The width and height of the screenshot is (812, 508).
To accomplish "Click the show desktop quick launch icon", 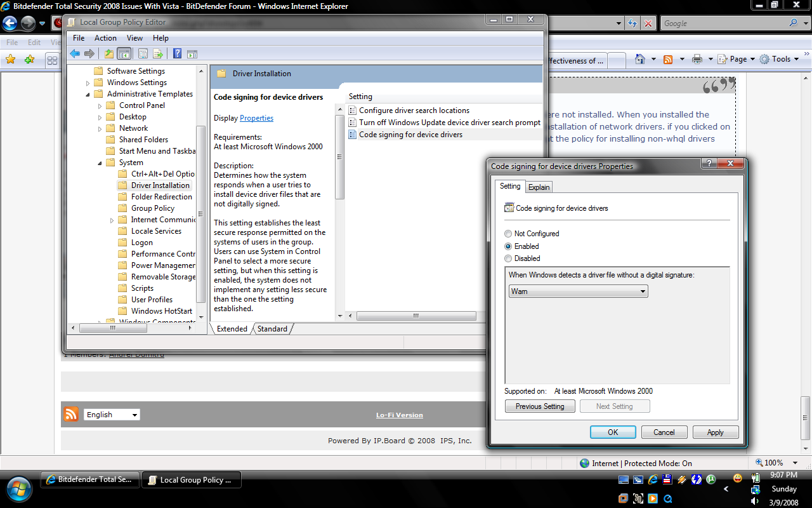I will (x=624, y=480).
